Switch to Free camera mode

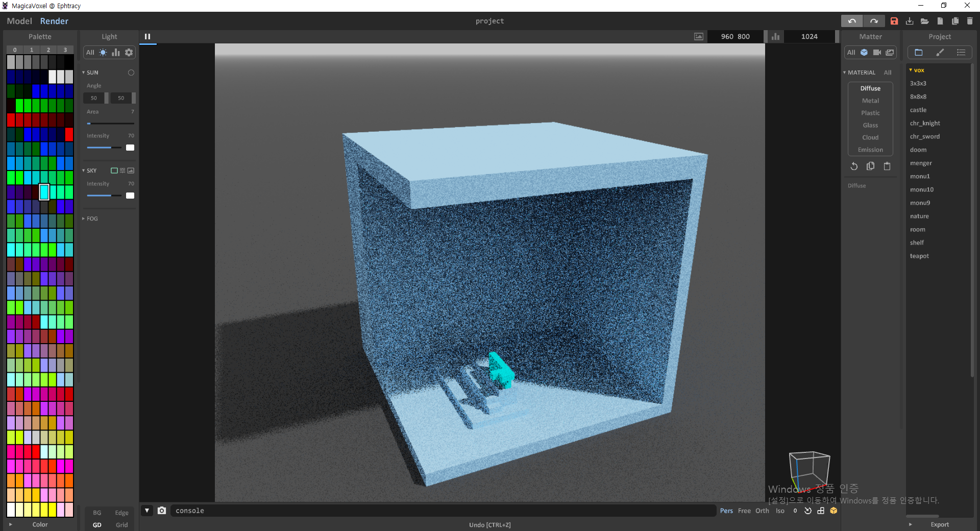click(x=744, y=511)
